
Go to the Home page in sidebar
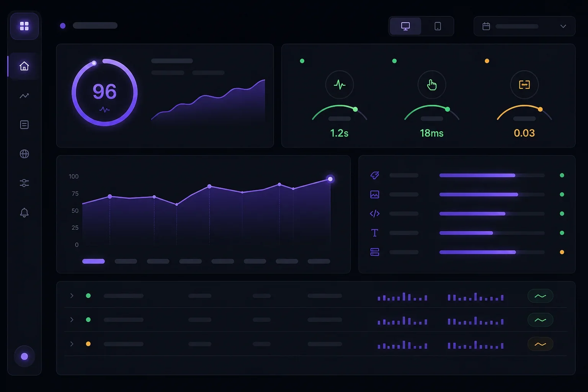[24, 66]
